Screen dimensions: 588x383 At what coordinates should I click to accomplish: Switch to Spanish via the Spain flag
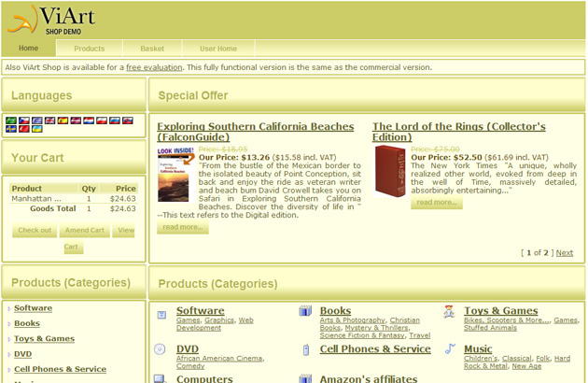(x=63, y=121)
